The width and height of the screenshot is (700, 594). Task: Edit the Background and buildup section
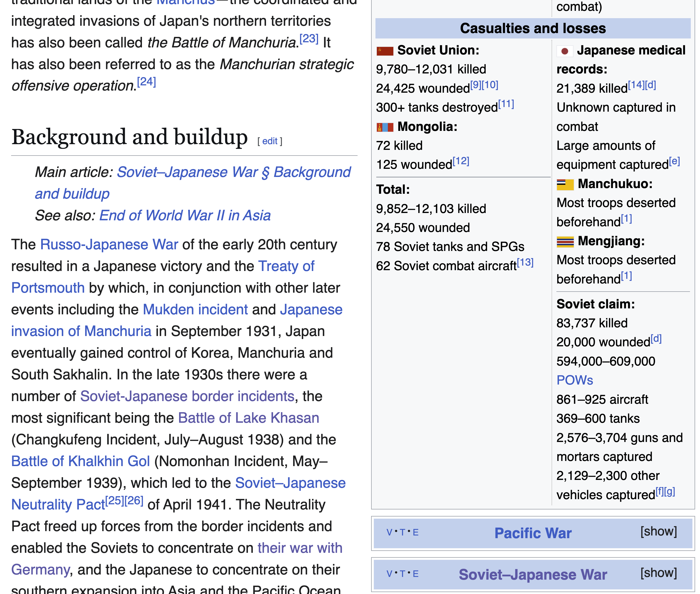(x=270, y=141)
